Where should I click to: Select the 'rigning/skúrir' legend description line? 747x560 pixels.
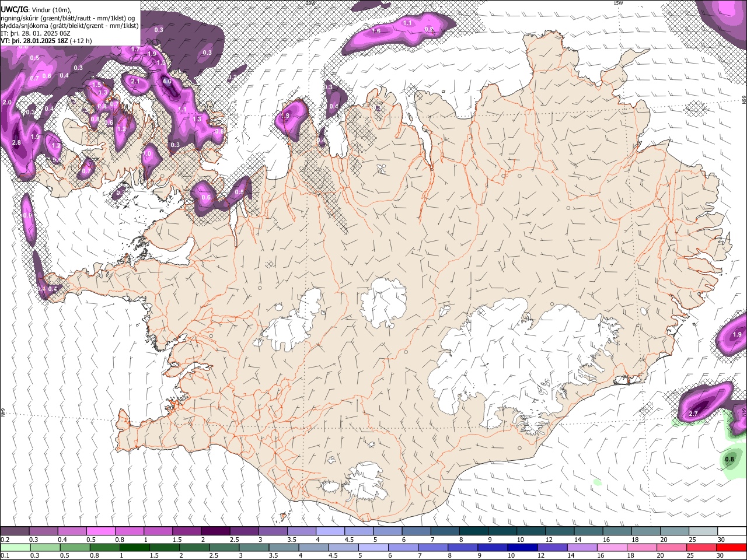pyautogui.click(x=67, y=17)
